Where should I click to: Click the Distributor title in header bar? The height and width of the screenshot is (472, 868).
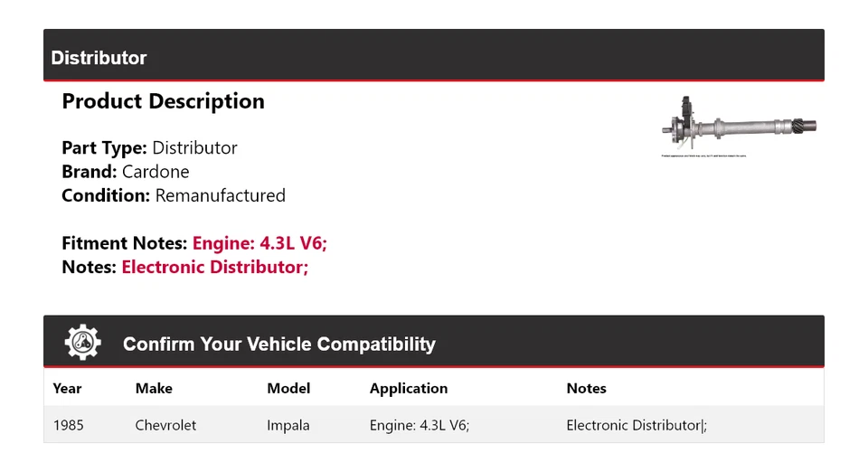(x=99, y=58)
